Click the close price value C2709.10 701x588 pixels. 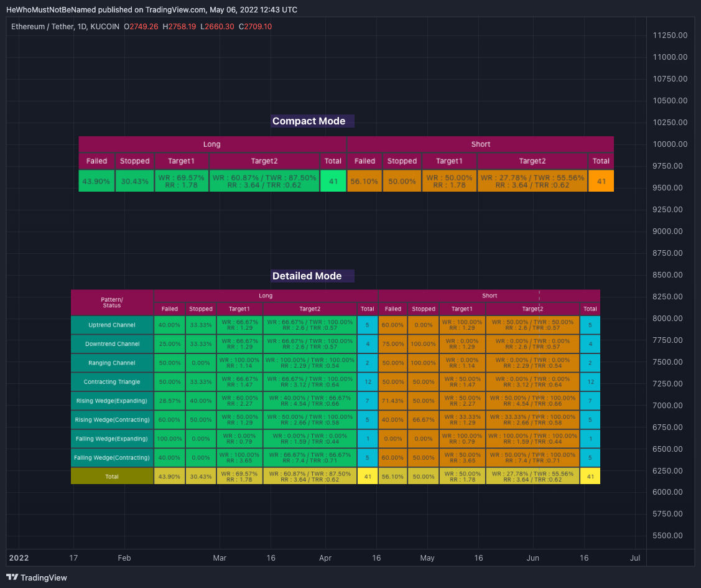click(x=255, y=26)
